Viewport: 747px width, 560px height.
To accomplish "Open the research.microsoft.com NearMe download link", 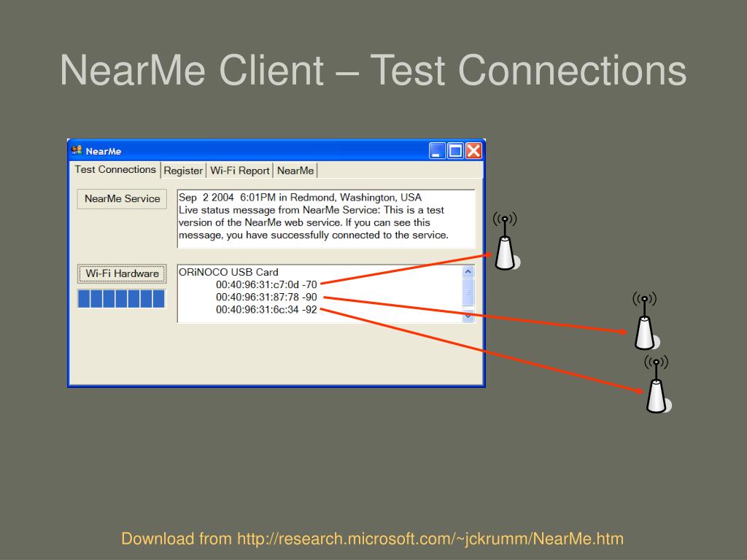I will tap(430, 539).
